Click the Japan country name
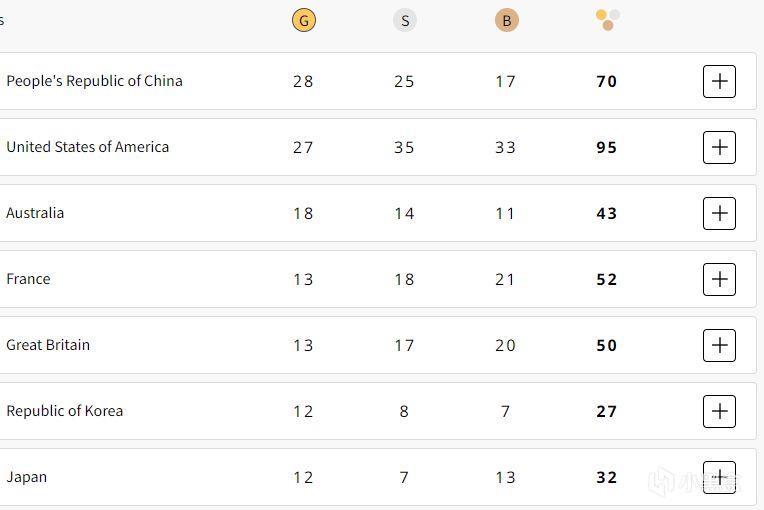Screen dimensions: 764x510 pyautogui.click(x=27, y=477)
